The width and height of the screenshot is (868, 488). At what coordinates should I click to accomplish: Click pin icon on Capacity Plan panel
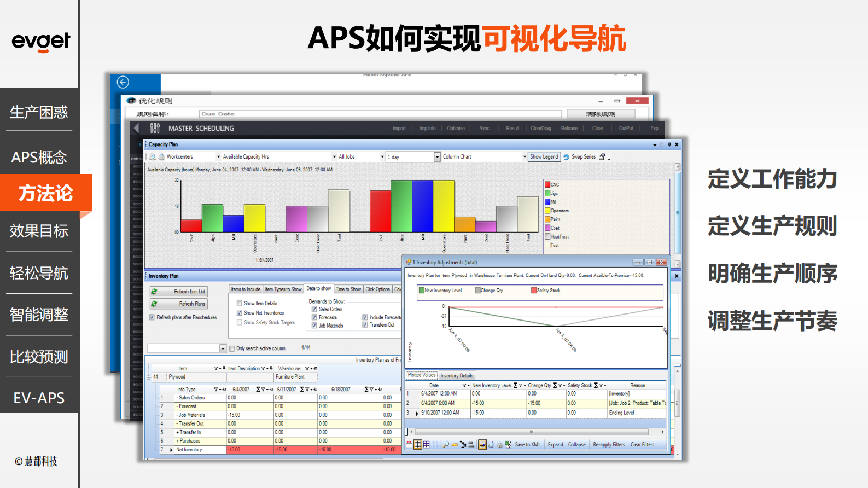[669, 144]
